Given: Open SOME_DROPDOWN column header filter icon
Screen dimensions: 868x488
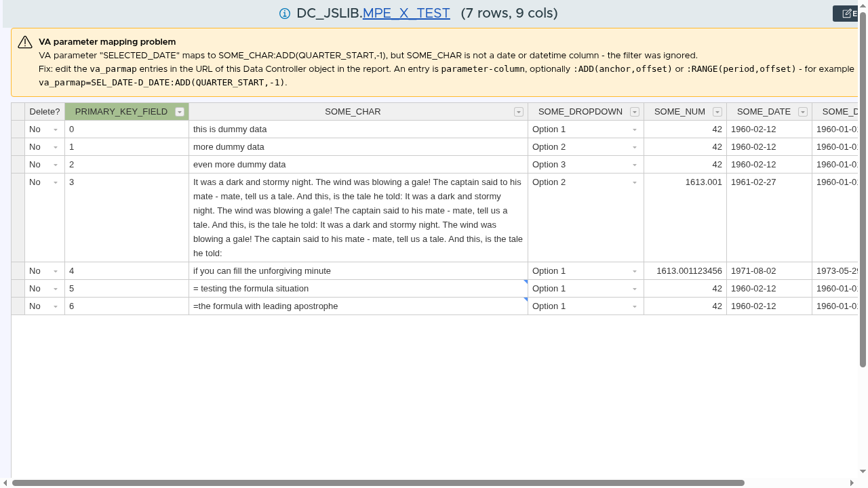Looking at the screenshot, I should [635, 112].
